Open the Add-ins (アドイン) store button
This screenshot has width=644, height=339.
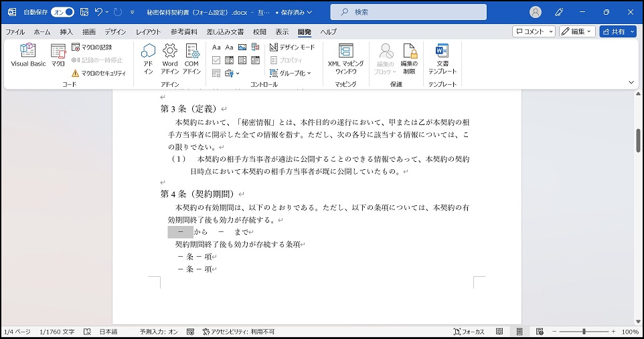tap(148, 59)
